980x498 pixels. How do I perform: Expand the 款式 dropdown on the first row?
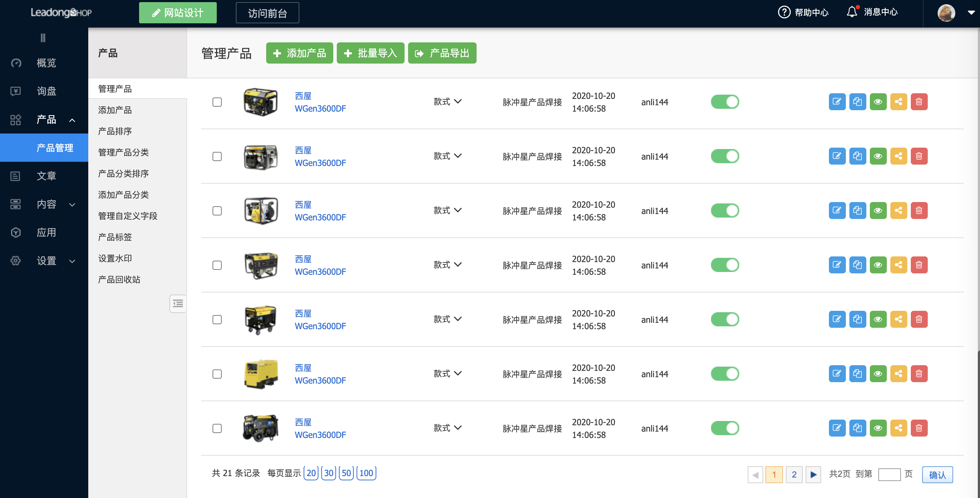coord(447,102)
